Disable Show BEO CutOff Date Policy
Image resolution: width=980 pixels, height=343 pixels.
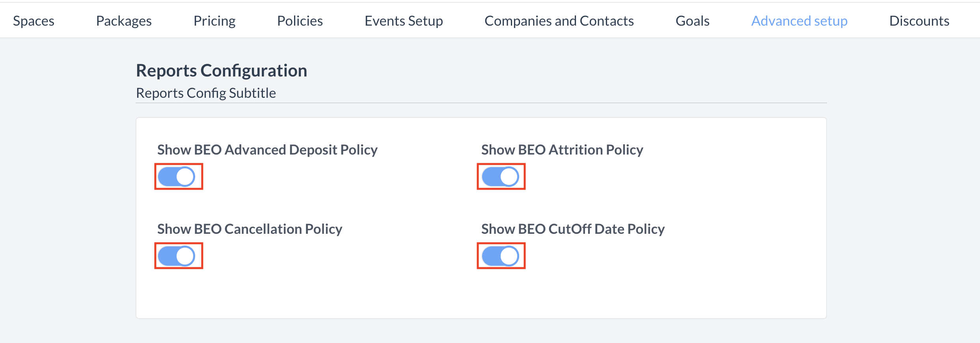pos(501,256)
